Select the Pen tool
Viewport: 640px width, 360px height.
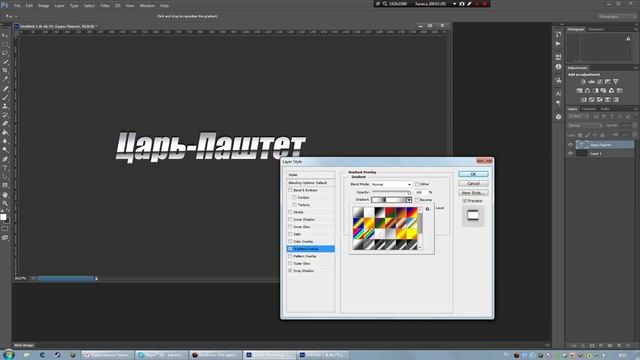click(5, 159)
